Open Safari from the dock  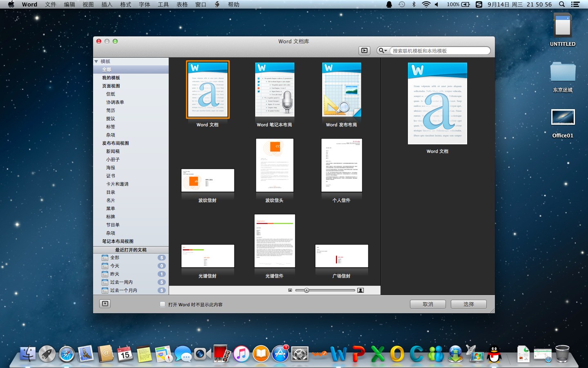(67, 354)
